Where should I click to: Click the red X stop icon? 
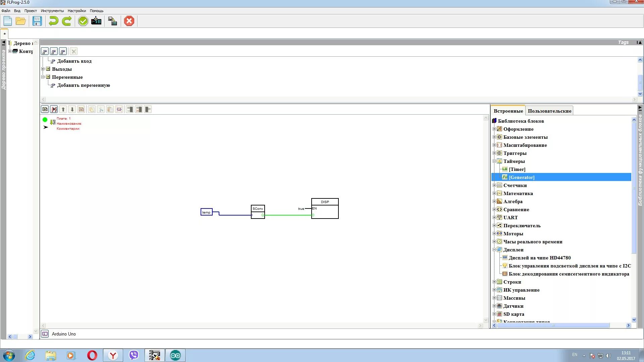pos(129,21)
